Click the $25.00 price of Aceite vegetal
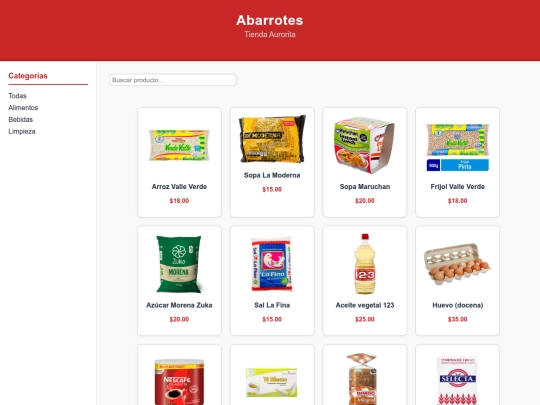 coord(365,319)
